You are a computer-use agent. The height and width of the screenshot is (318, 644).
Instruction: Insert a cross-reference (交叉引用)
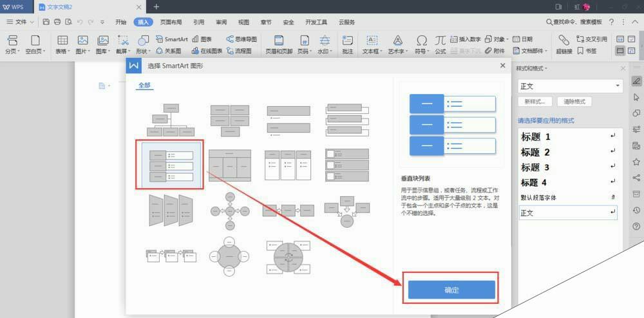592,39
